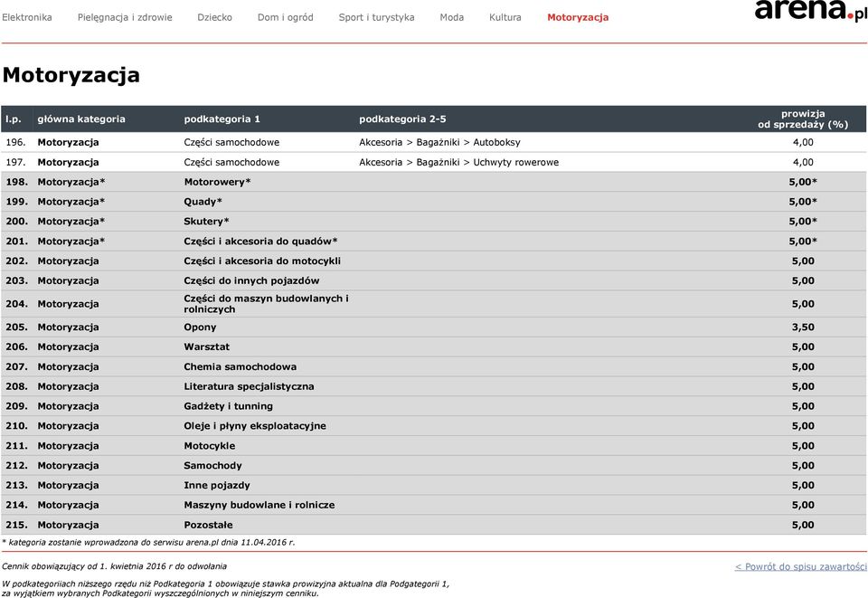Click row number 215.
The image size is (868, 598).
click(16, 525)
